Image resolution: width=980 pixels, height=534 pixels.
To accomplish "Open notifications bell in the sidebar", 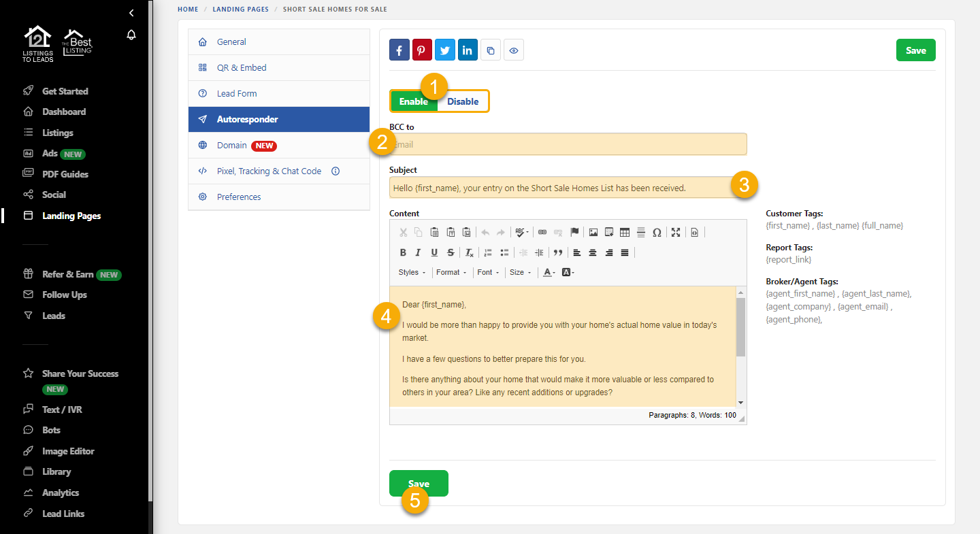I will (x=131, y=35).
